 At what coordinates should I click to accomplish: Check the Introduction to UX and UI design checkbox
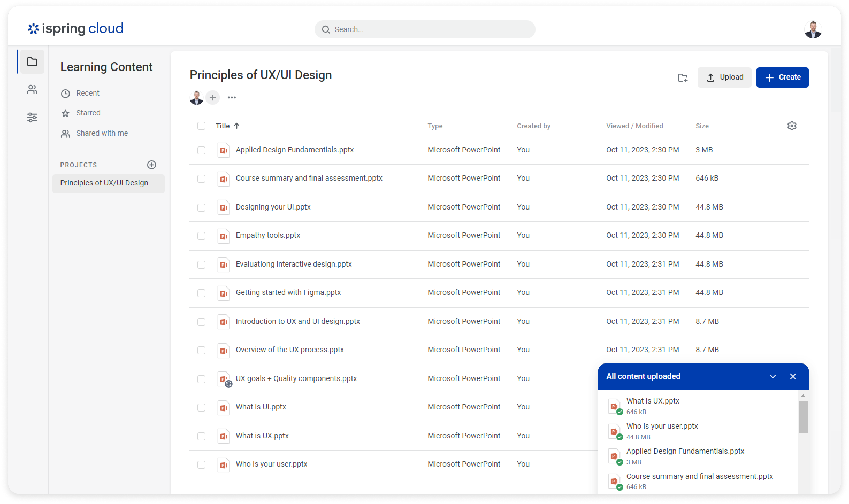click(x=201, y=322)
